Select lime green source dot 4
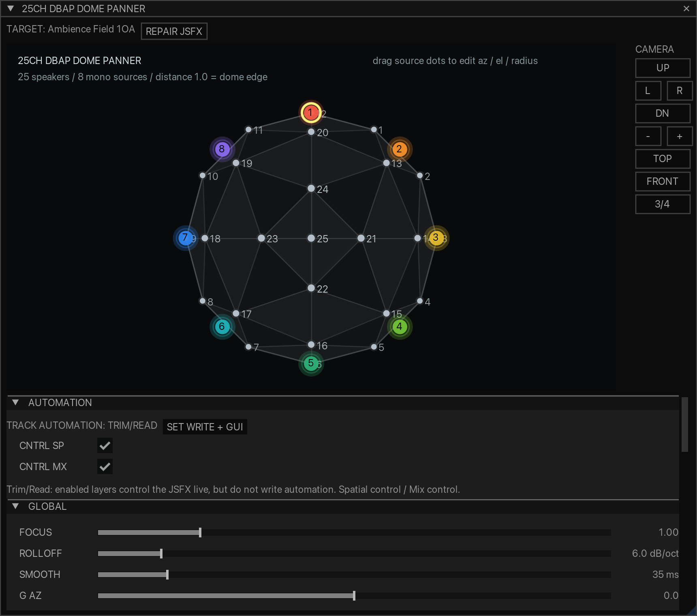The width and height of the screenshot is (697, 616). 400,327
